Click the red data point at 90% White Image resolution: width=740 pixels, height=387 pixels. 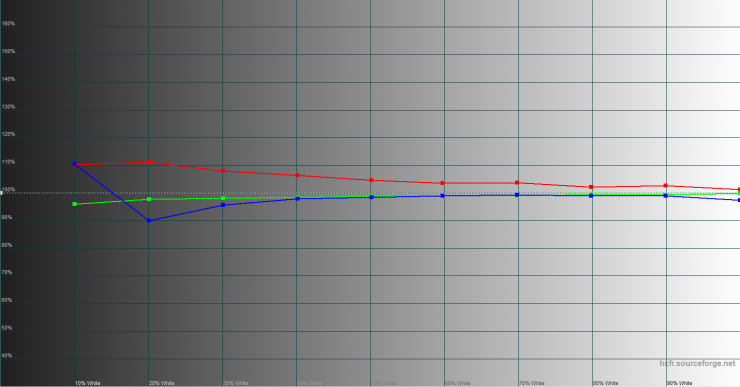coord(665,185)
